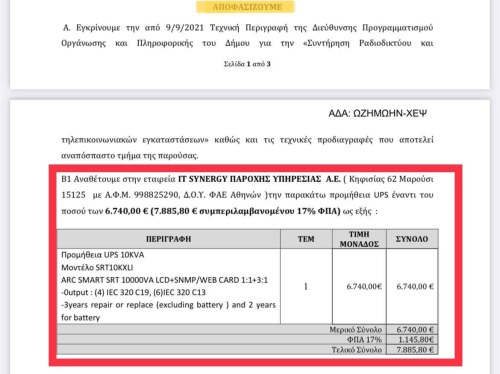Click the 9/9/2021 date in first paragraph

(185, 28)
